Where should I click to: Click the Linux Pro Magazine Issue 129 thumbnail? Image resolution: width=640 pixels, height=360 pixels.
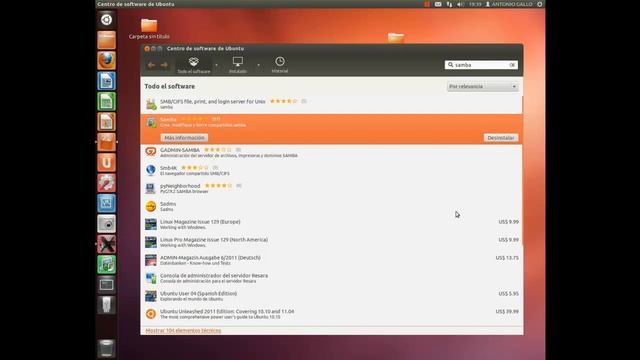pos(151,242)
